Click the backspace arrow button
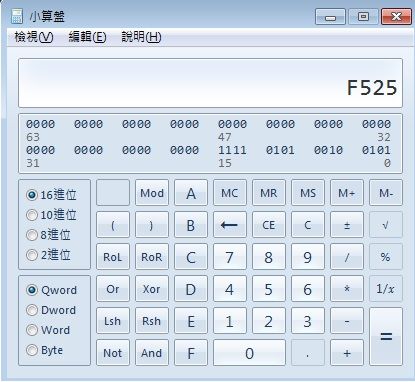This screenshot has width=415, height=382. tap(230, 225)
